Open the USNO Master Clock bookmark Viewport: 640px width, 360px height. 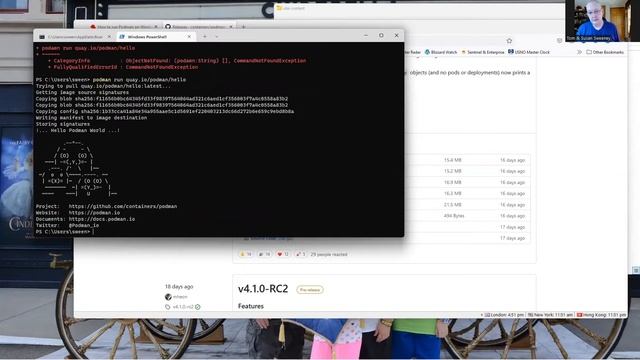click(x=529, y=52)
